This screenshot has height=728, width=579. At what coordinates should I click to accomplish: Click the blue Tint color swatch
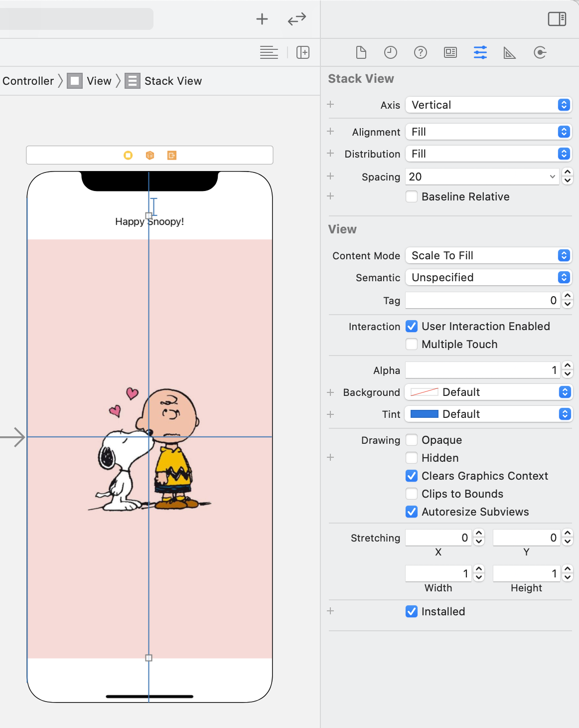[x=425, y=414]
